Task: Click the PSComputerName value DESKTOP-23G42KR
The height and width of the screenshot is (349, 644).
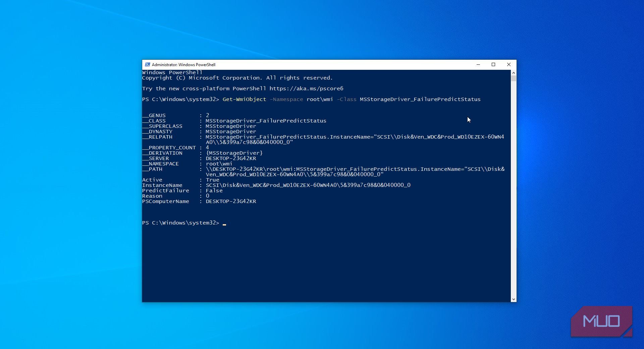Action: [231, 201]
